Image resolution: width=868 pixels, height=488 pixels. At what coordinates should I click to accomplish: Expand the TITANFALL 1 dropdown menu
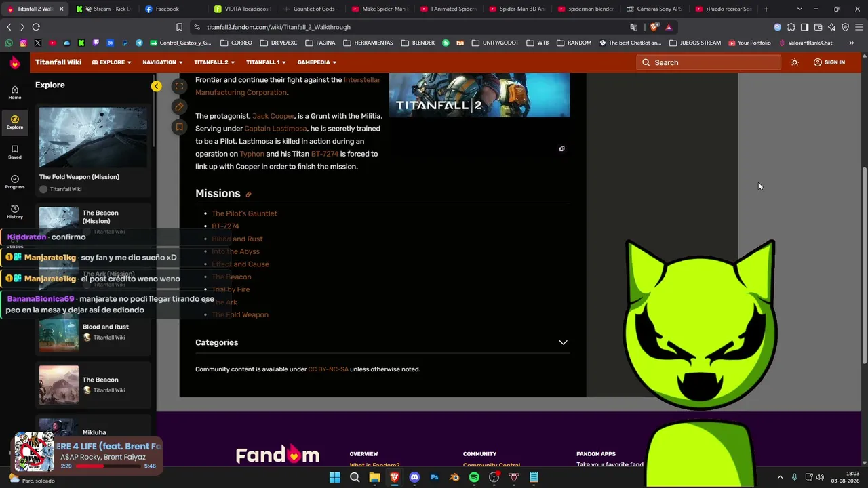pos(266,62)
